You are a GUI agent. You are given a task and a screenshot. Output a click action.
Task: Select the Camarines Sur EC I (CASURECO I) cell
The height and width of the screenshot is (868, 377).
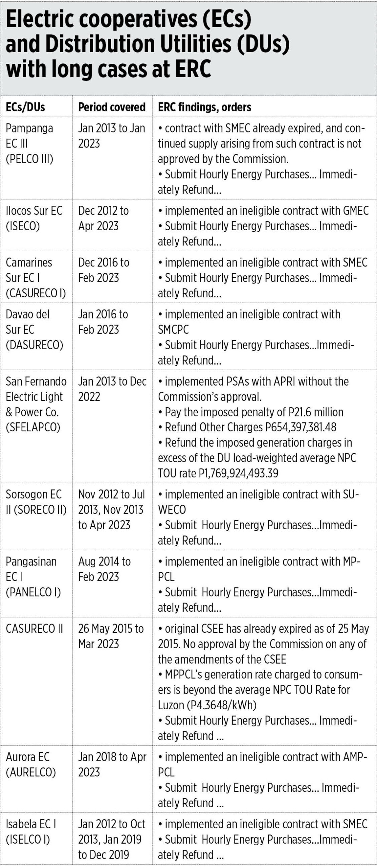(x=36, y=277)
